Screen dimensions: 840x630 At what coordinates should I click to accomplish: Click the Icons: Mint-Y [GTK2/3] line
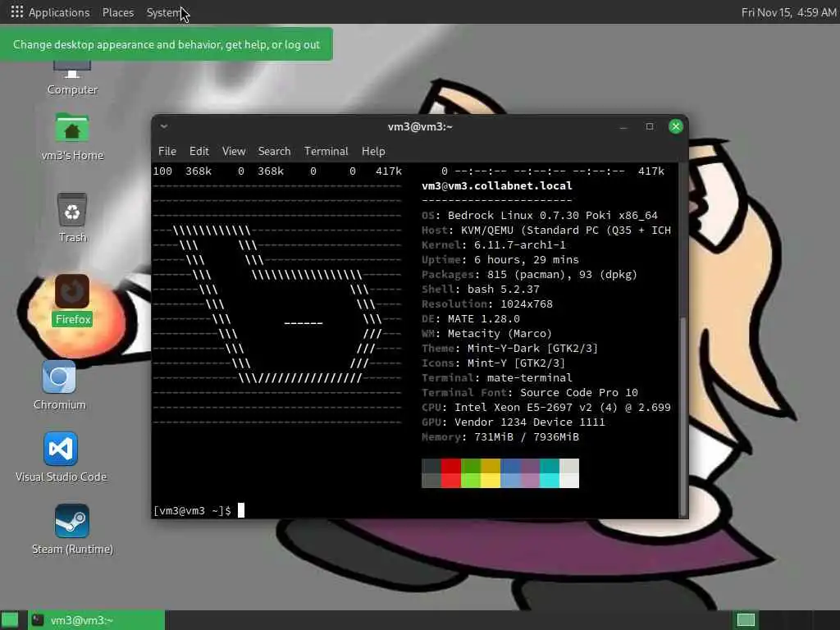point(493,363)
